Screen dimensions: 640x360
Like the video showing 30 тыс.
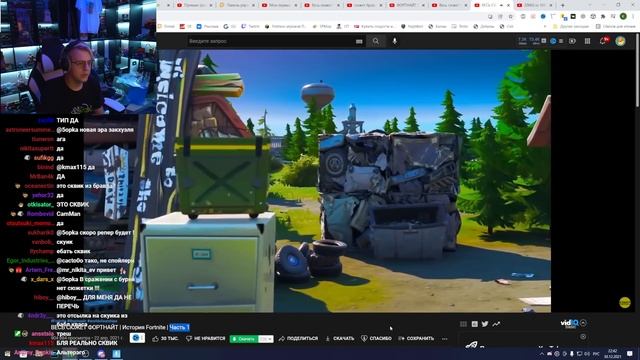[x=165, y=338]
